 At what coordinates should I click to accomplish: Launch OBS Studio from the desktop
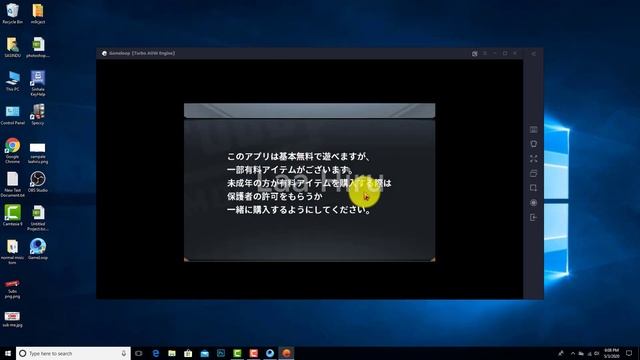pyautogui.click(x=38, y=182)
